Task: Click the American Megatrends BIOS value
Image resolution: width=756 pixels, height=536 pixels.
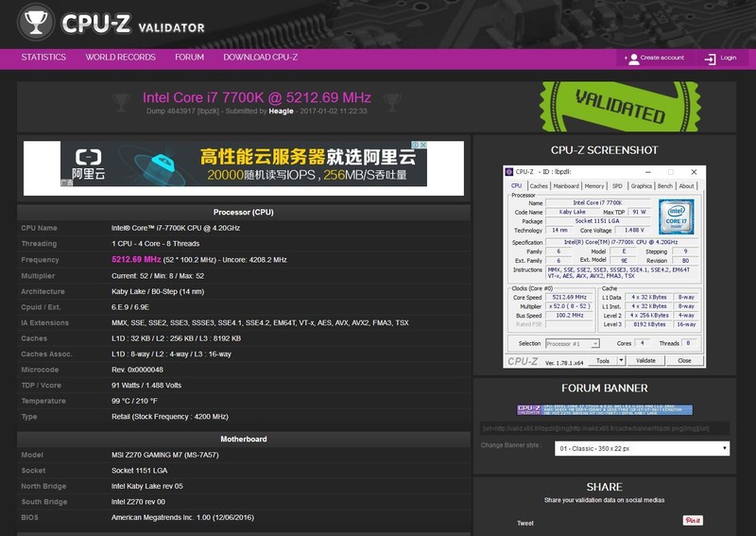Action: [x=182, y=517]
